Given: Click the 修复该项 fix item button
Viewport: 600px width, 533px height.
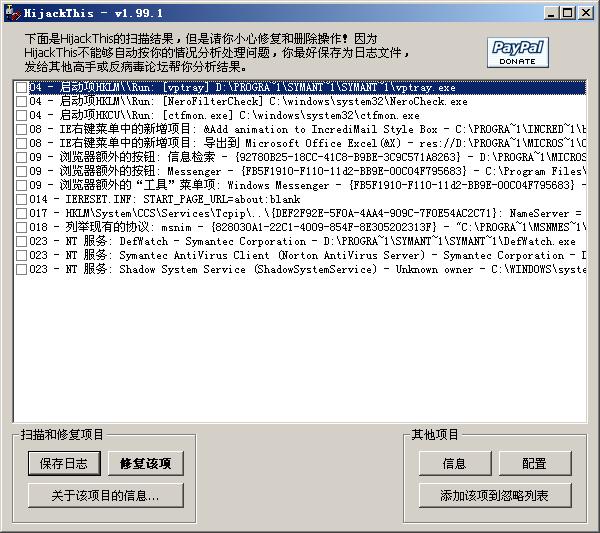Looking at the screenshot, I should click(145, 463).
